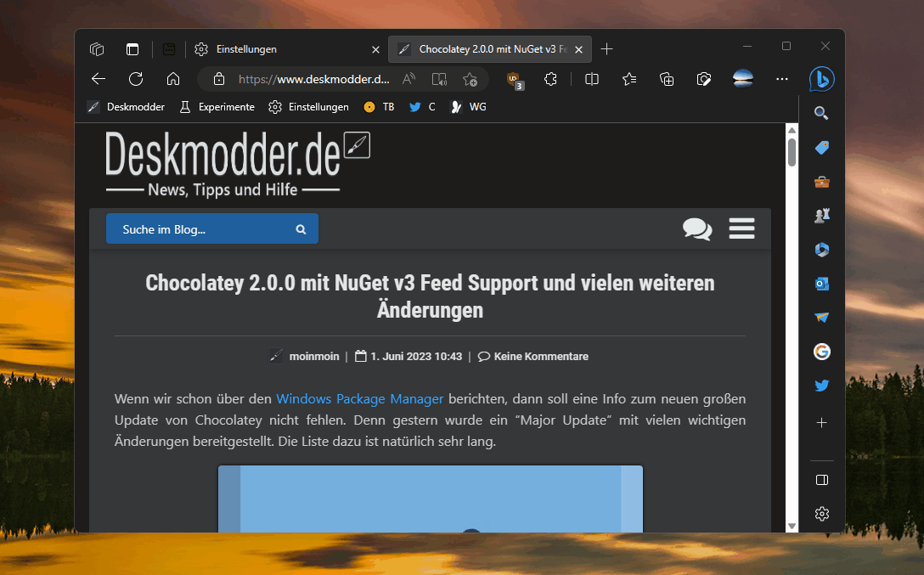Open the Deskmodder bookmark

tap(126, 107)
